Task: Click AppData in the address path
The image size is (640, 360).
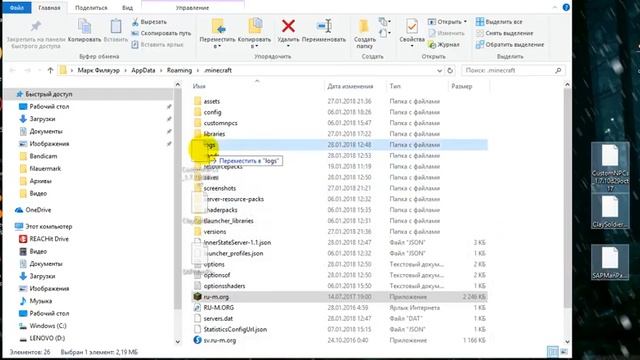Action: coord(143,70)
